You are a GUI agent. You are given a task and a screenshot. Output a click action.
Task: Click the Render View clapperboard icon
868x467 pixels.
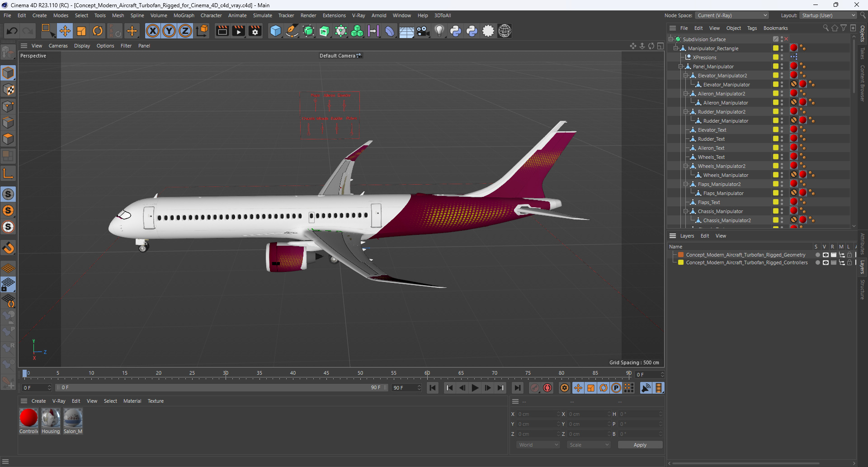click(x=222, y=31)
